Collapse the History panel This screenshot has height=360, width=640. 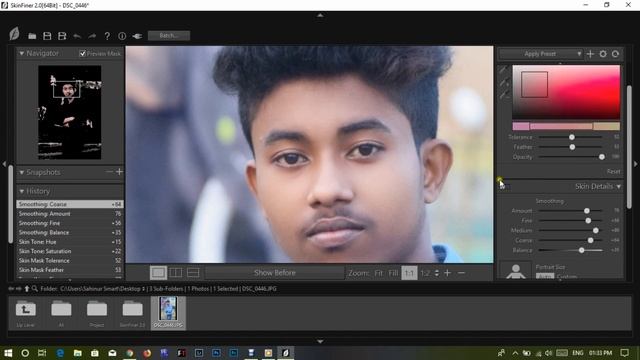point(22,191)
